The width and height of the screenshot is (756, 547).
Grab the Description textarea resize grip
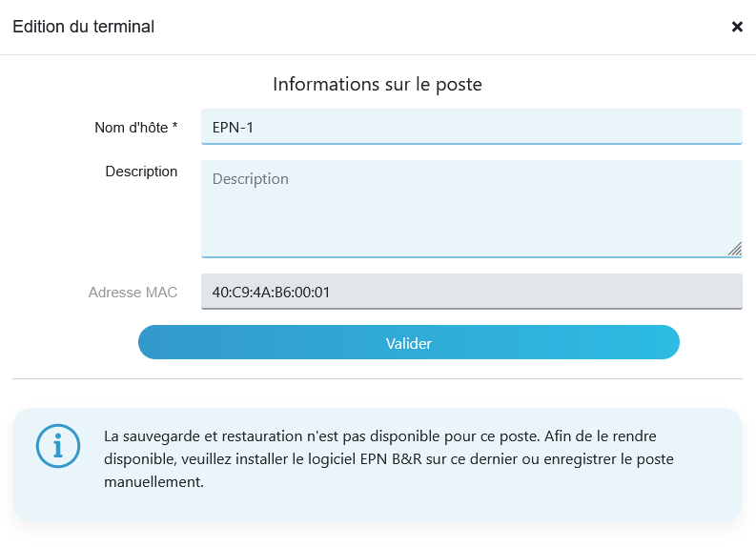(735, 249)
